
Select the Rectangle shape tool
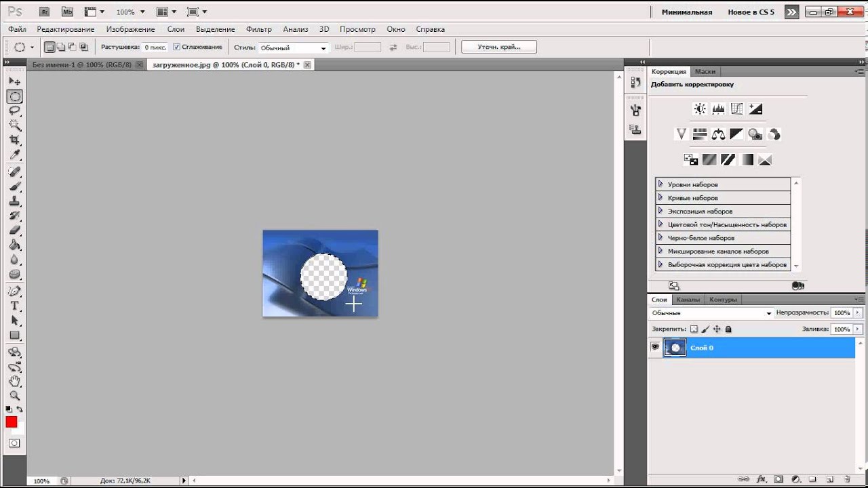click(x=14, y=335)
